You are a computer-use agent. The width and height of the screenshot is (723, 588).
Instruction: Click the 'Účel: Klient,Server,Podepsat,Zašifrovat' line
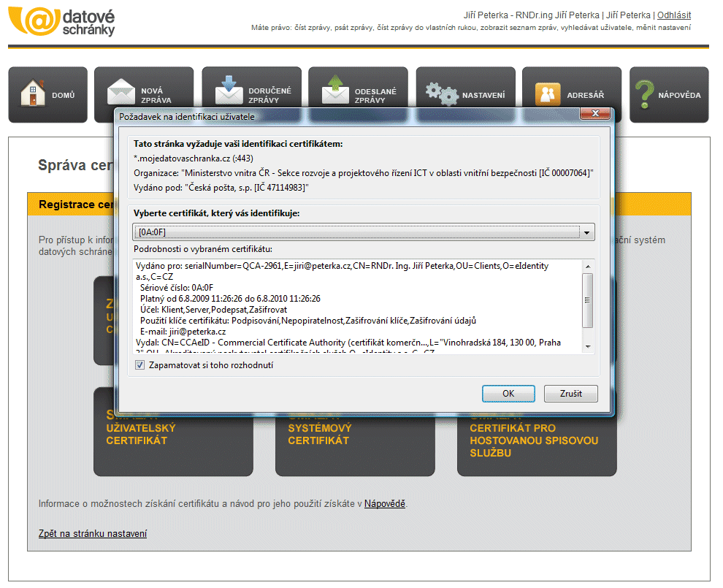(213, 310)
